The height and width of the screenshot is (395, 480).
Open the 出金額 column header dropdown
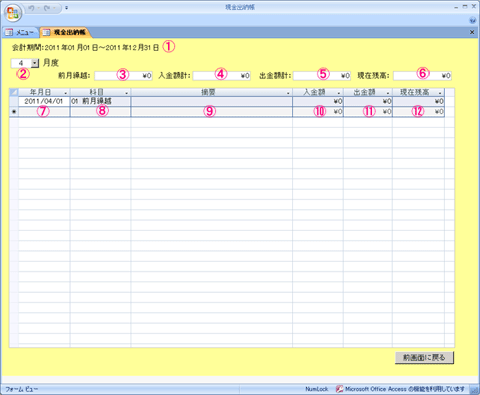[388, 93]
